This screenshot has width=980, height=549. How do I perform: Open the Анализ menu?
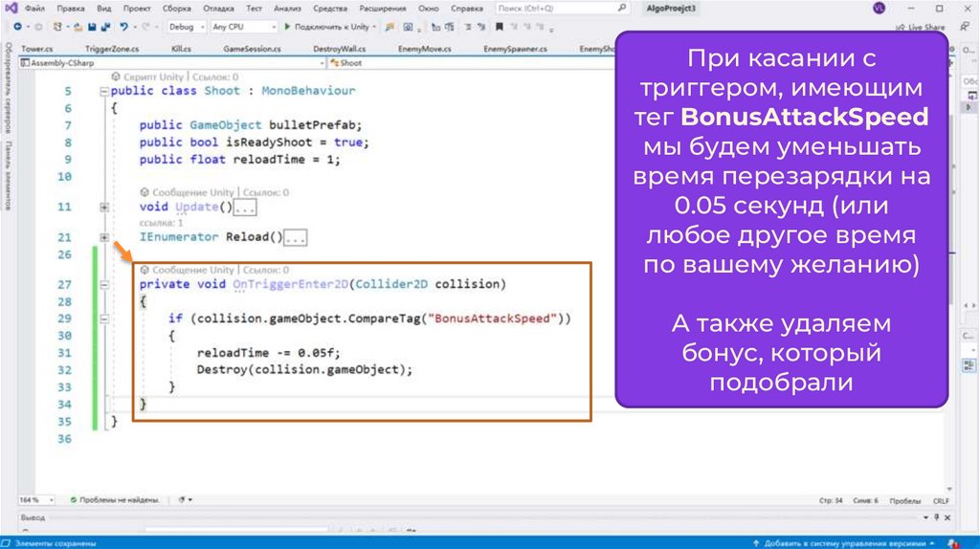(x=287, y=8)
